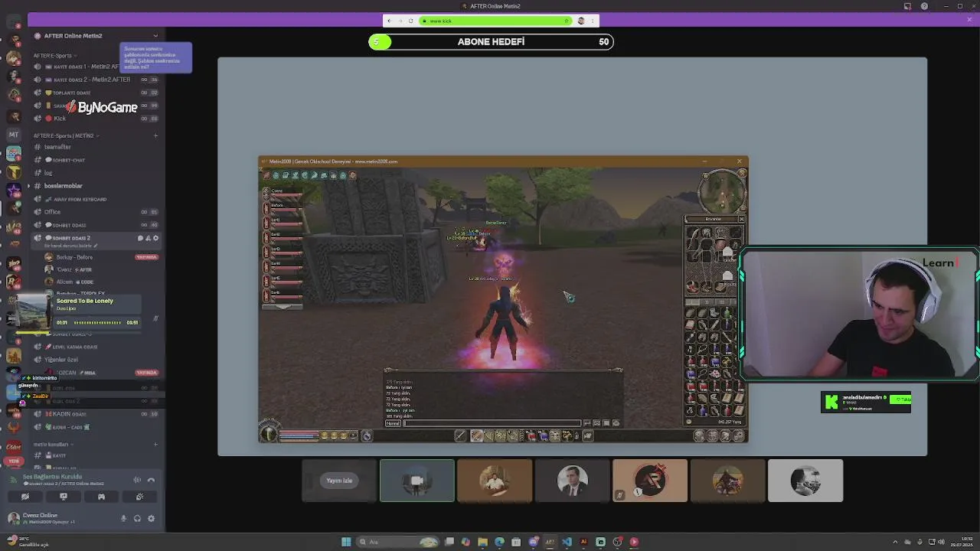The image size is (980, 551).
Task: Invite people to SOHBET ODASI 2
Action: point(148,238)
